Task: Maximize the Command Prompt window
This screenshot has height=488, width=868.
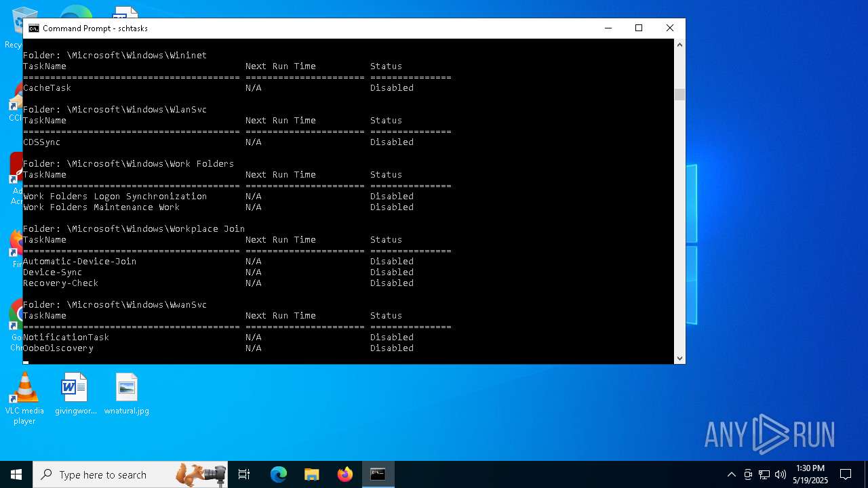Action: 638,28
